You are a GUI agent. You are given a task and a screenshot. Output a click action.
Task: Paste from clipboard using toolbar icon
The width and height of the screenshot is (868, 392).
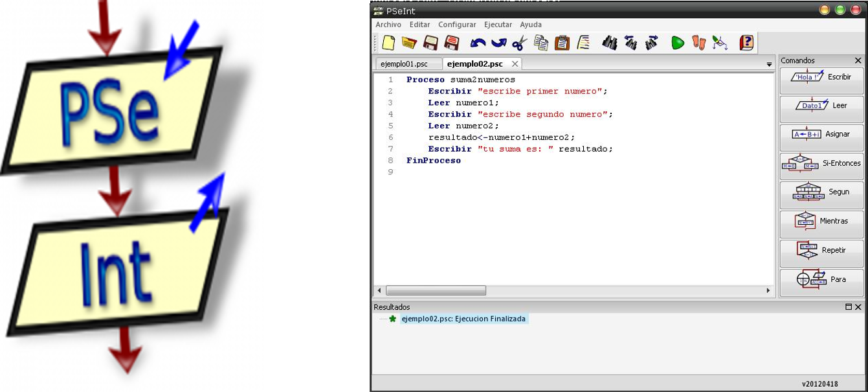tap(561, 43)
